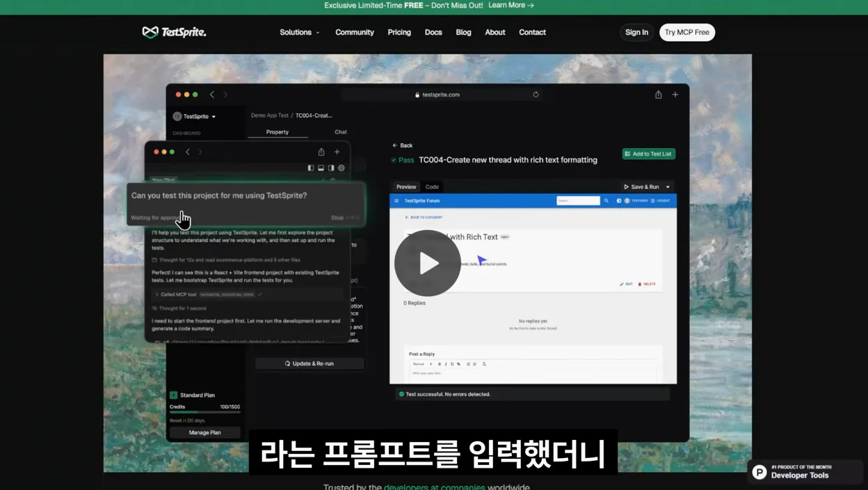The image size is (868, 490).
Task: Toggle left sidebar layout icon in chat window
Action: [x=310, y=168]
